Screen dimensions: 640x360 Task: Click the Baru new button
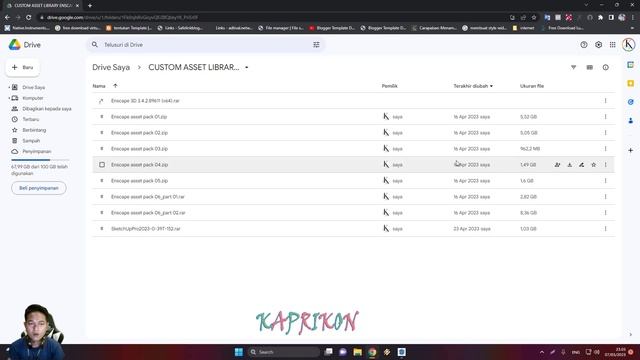click(x=23, y=67)
